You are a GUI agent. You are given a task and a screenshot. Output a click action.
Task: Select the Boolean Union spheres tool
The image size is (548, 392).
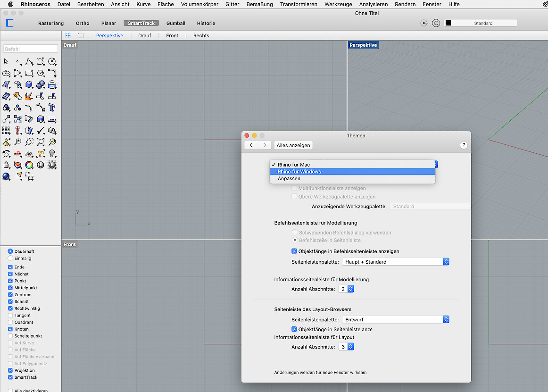[41, 84]
